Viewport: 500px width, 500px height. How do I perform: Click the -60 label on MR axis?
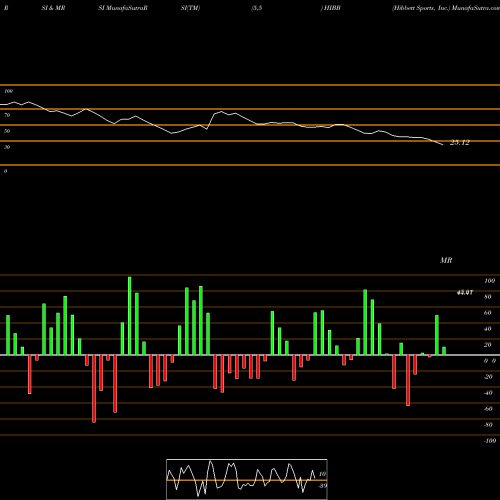tap(488, 409)
